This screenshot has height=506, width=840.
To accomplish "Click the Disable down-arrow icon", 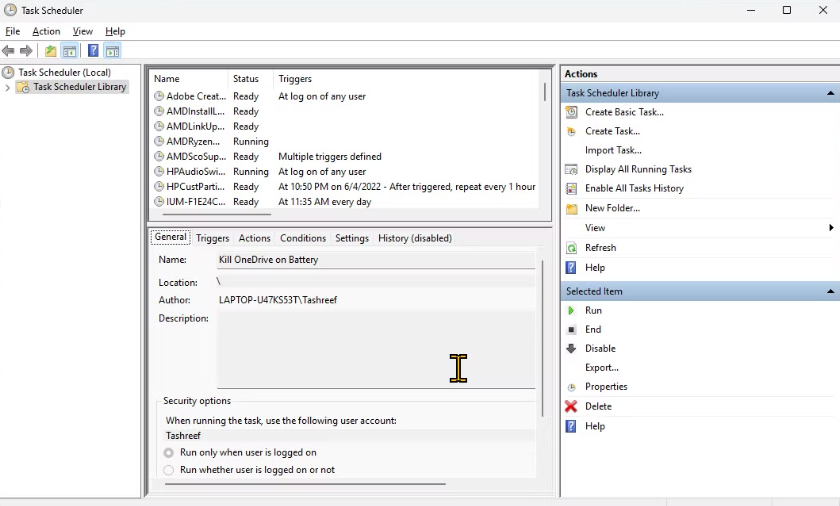I will tap(571, 349).
